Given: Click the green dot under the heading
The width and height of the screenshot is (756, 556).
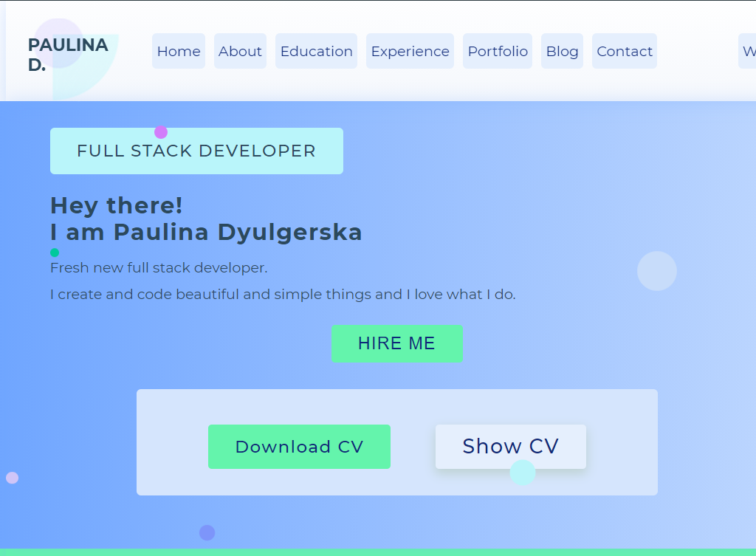Looking at the screenshot, I should (x=55, y=252).
